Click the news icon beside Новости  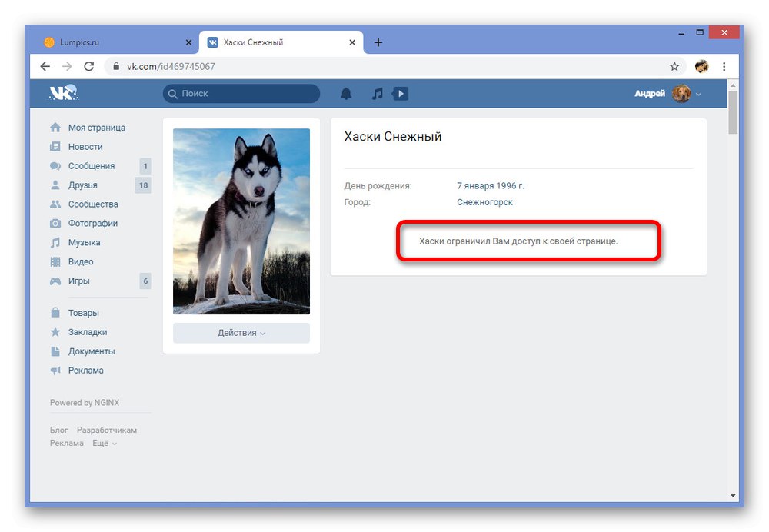coord(55,147)
